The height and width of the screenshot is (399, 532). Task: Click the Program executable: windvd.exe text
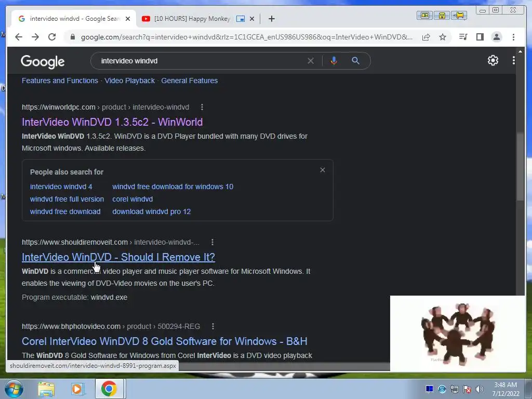click(75, 297)
